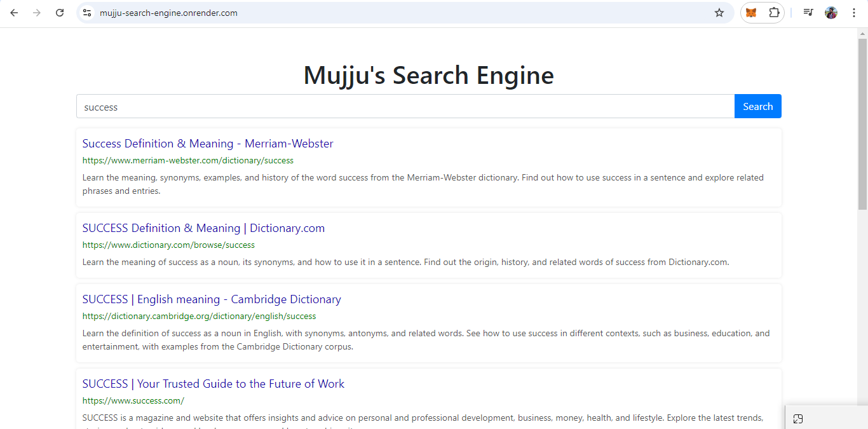Image resolution: width=868 pixels, height=429 pixels.
Task: Open Success Definition & Meaning - Merriam-Webster
Action: click(x=208, y=144)
